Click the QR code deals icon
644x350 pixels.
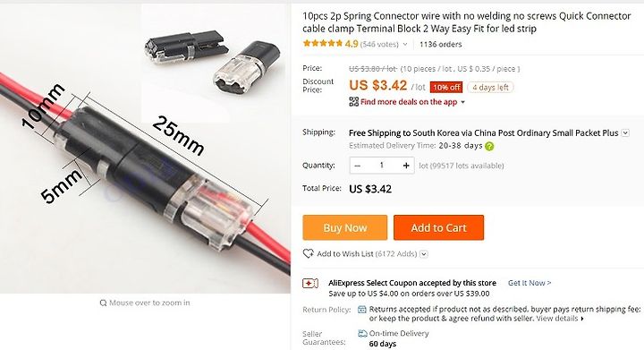pyautogui.click(x=353, y=102)
